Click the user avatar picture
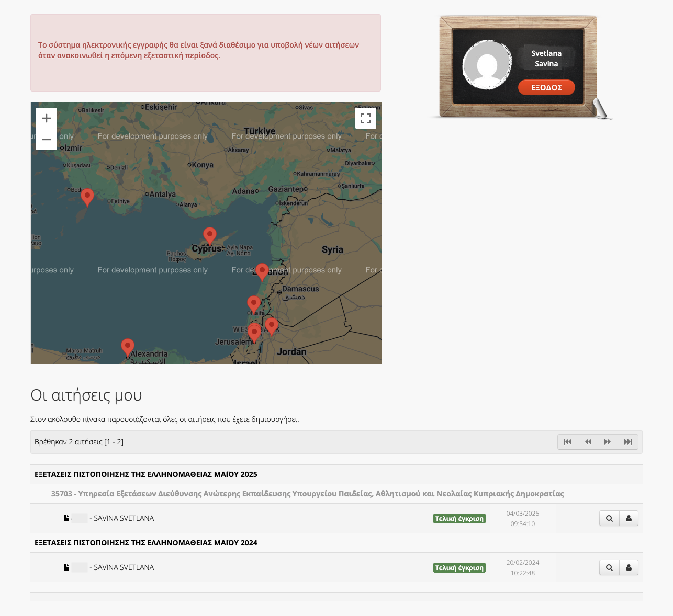The height and width of the screenshot is (616, 673). 487,64
